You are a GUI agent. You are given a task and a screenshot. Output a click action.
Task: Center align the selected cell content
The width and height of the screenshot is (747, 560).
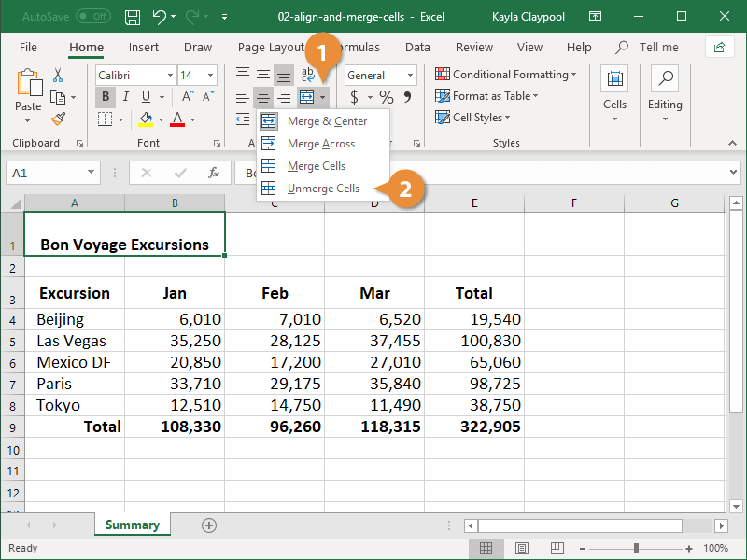[262, 96]
